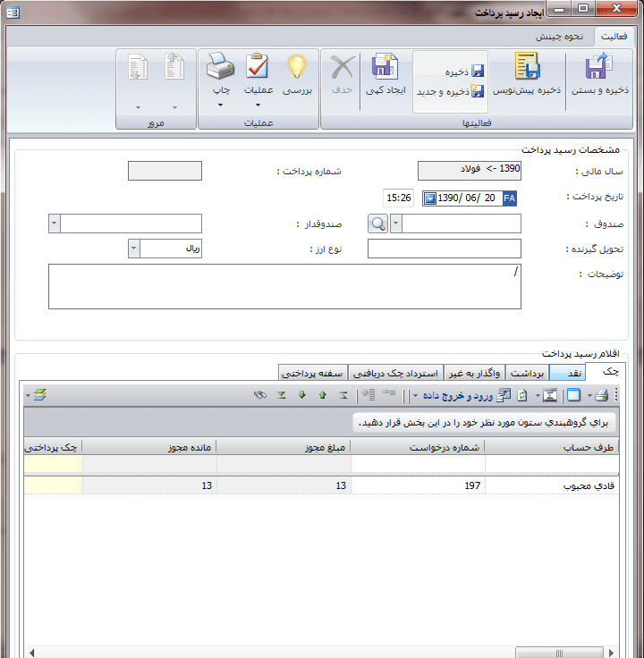Click the printer icon in grid toolbar
This screenshot has height=658, width=644.
click(602, 395)
